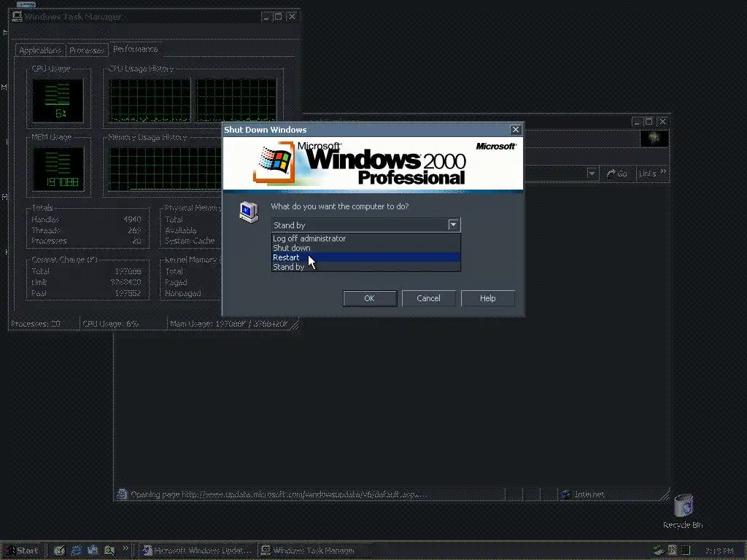
Task: Click Internet zone indicator in status bar
Action: [584, 494]
